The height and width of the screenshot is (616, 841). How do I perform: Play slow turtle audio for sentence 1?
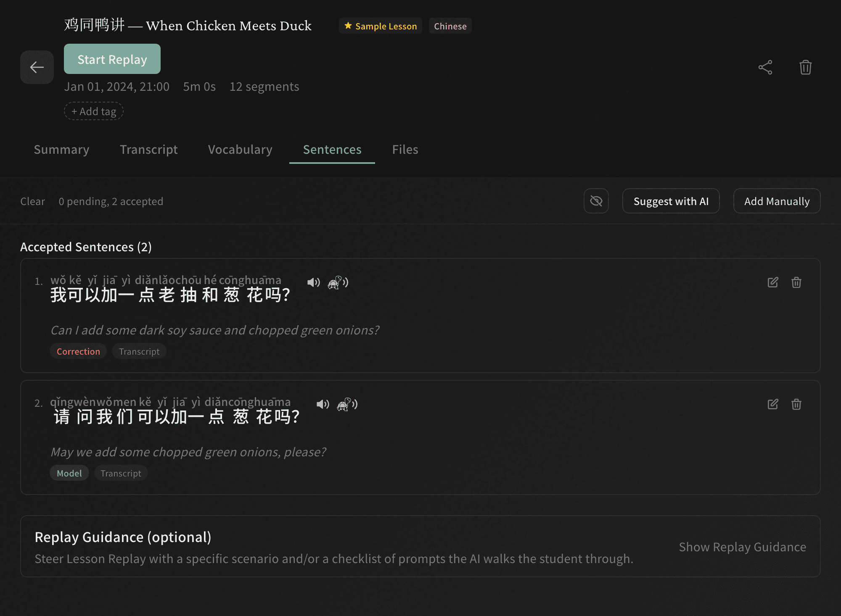point(338,282)
